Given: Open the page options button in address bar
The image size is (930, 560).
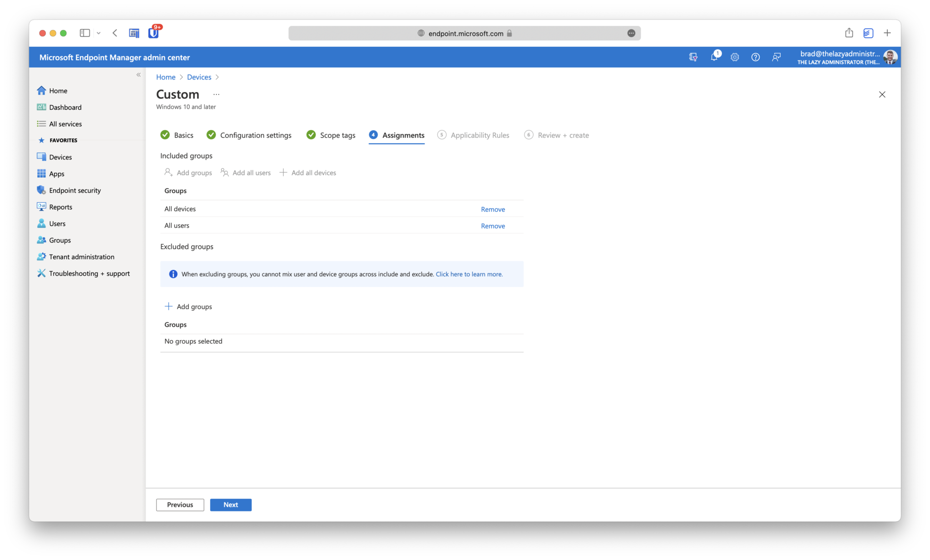Looking at the screenshot, I should 631,33.
